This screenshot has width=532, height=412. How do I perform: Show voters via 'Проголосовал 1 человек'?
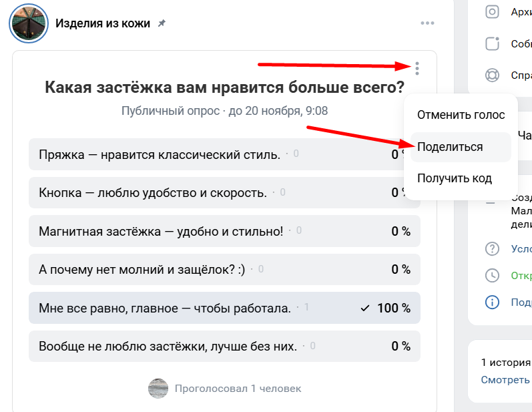tap(238, 388)
